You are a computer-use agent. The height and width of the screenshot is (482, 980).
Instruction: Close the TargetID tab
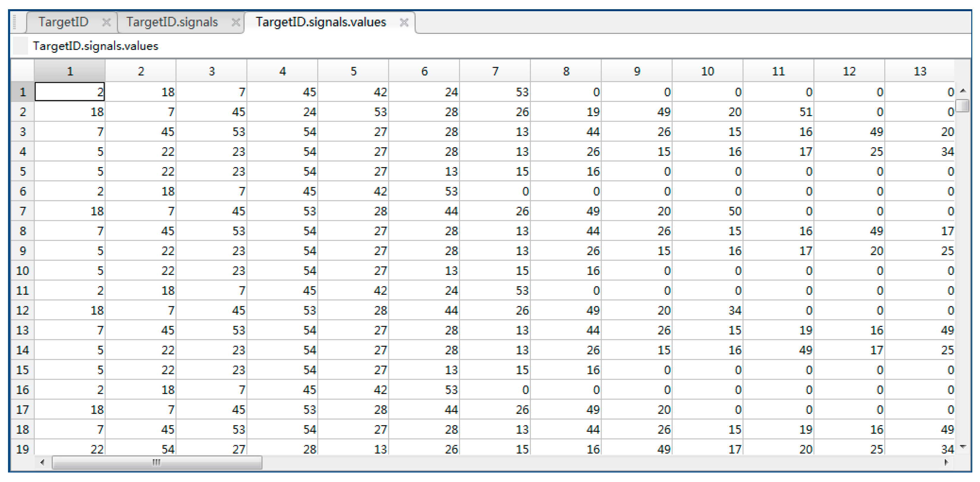(107, 23)
